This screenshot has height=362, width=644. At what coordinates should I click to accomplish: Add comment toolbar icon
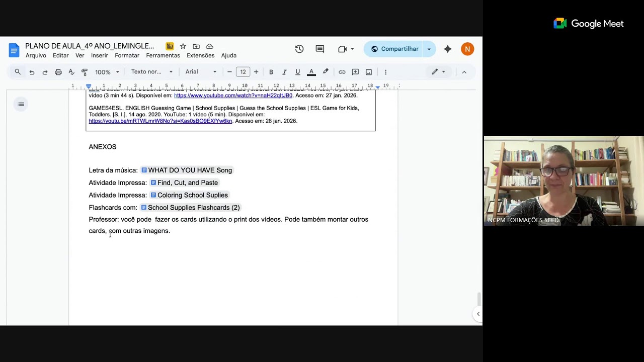(x=355, y=72)
